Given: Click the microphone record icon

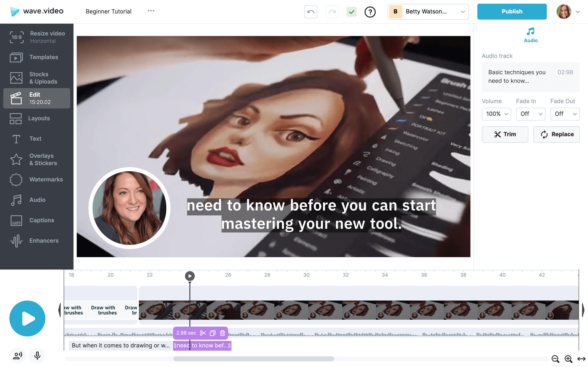Looking at the screenshot, I should pyautogui.click(x=37, y=356).
